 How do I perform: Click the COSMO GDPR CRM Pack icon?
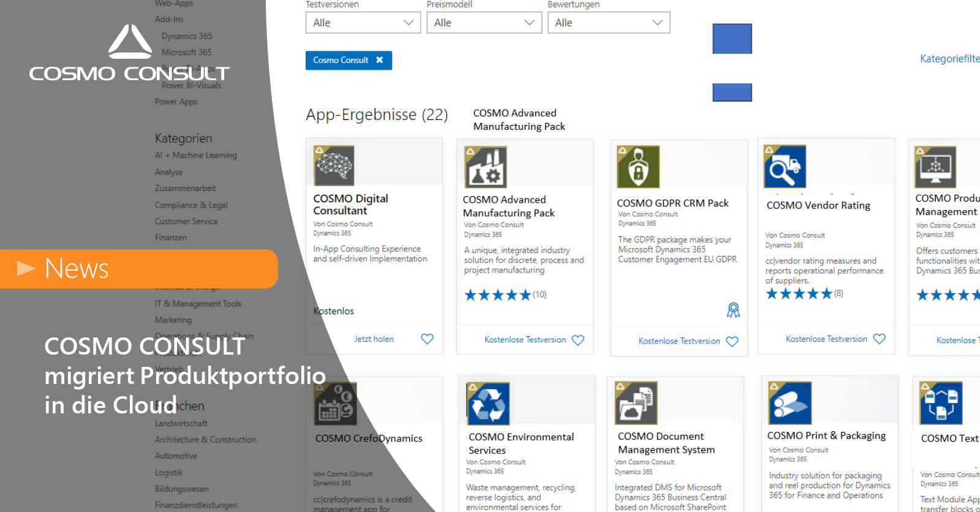pyautogui.click(x=638, y=167)
